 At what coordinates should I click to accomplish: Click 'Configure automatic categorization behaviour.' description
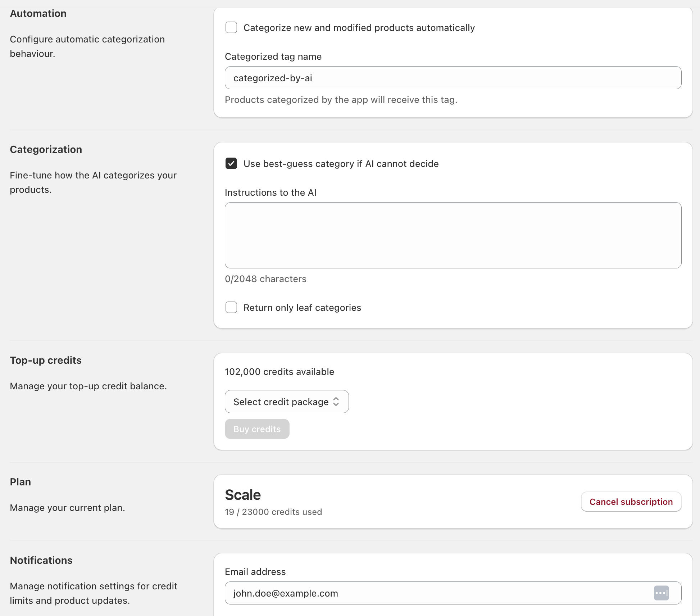[87, 46]
